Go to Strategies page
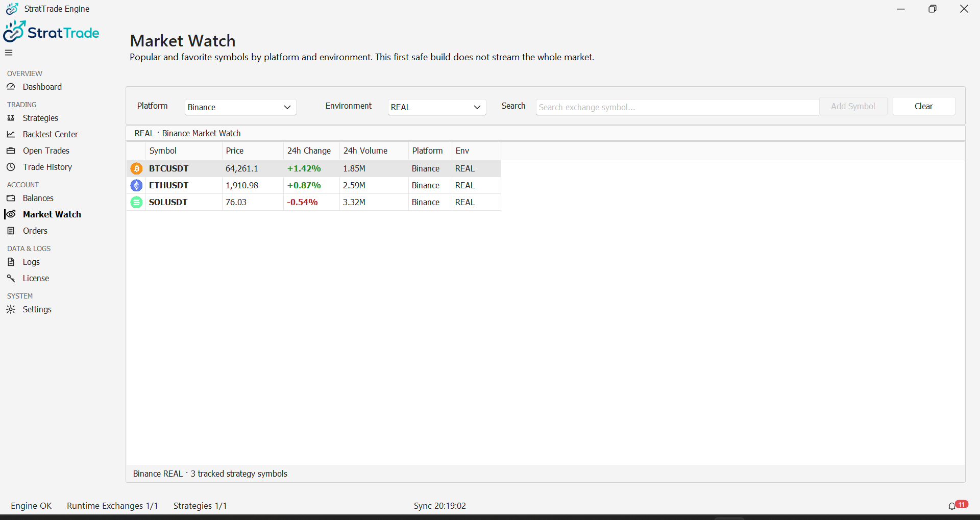 pyautogui.click(x=40, y=118)
